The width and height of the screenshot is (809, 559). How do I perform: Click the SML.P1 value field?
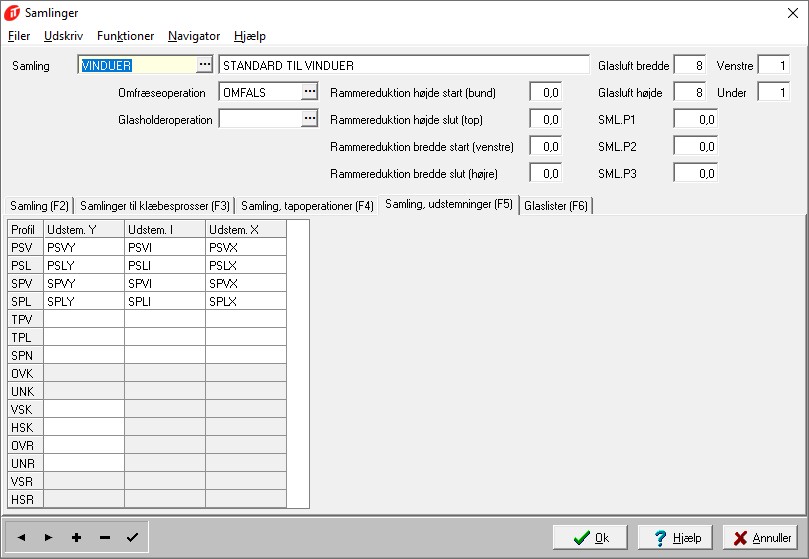click(x=695, y=119)
